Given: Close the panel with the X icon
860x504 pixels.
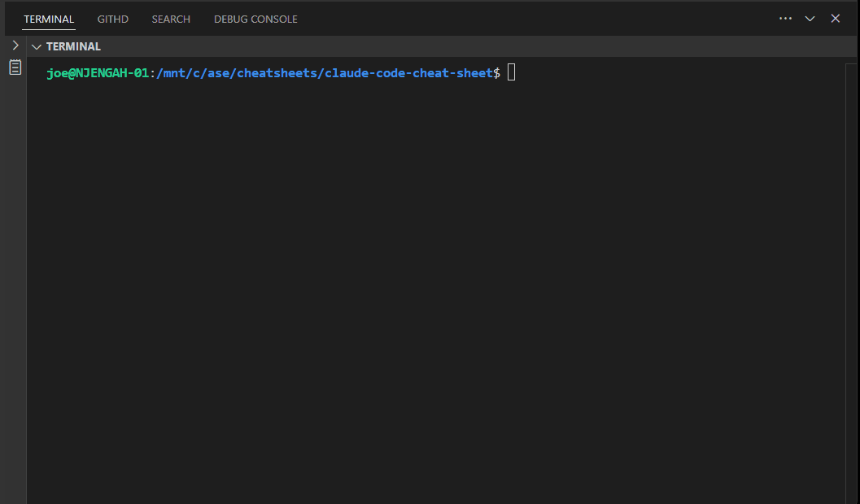Looking at the screenshot, I should (x=836, y=19).
